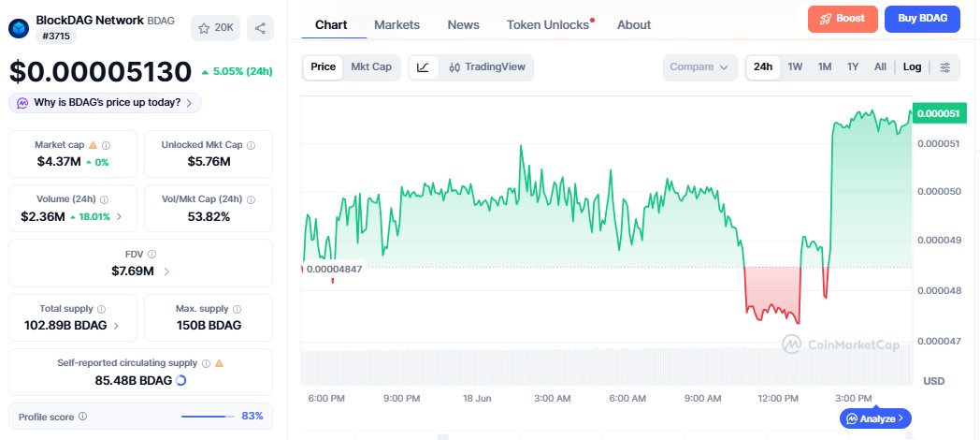The height and width of the screenshot is (440, 980).
Task: Select the 1M time range
Action: (x=825, y=67)
